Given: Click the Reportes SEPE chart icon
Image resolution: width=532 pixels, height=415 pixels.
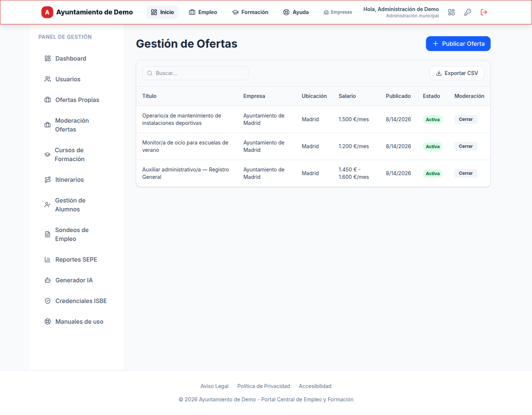Looking at the screenshot, I should click(x=48, y=259).
